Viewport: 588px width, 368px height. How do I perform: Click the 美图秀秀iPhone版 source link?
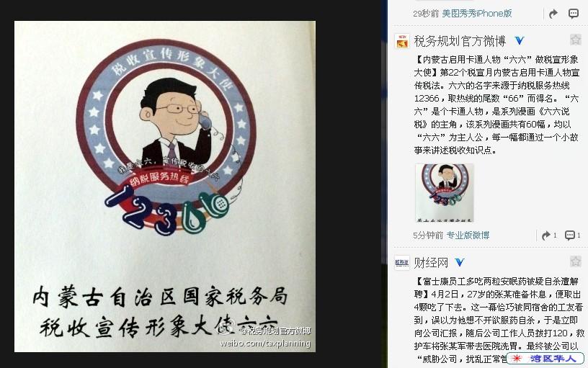pos(477,14)
